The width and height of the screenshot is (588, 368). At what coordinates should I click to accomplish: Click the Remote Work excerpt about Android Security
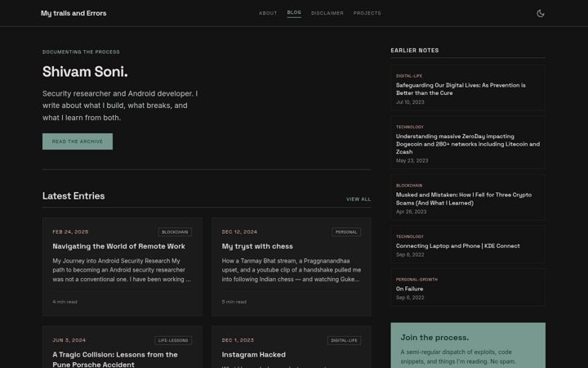(x=122, y=270)
